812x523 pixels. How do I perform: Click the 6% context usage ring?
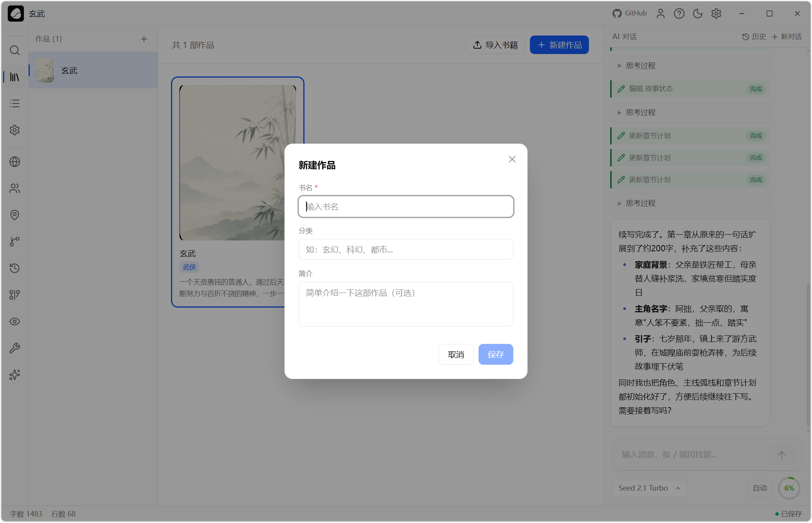pos(789,488)
